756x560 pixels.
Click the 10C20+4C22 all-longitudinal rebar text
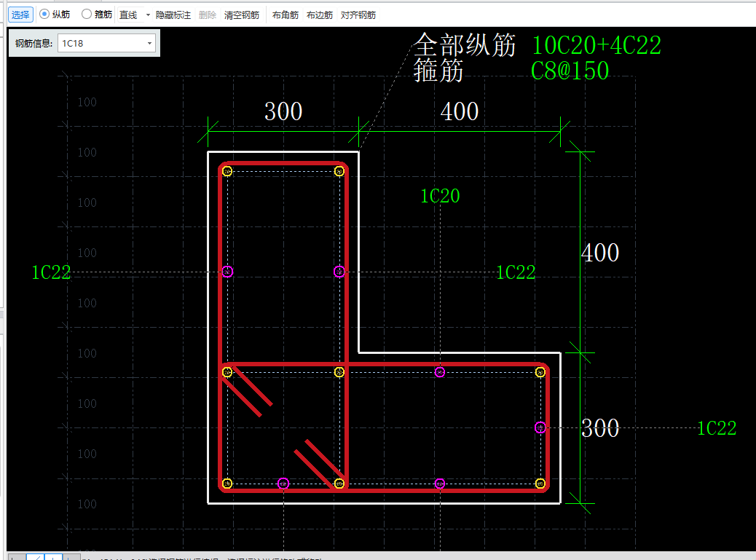click(x=596, y=46)
